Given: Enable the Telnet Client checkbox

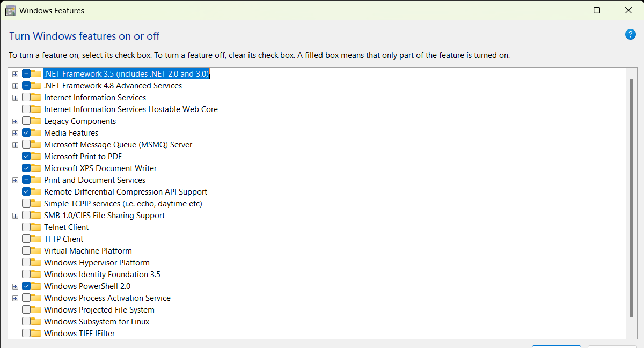Looking at the screenshot, I should tap(26, 227).
